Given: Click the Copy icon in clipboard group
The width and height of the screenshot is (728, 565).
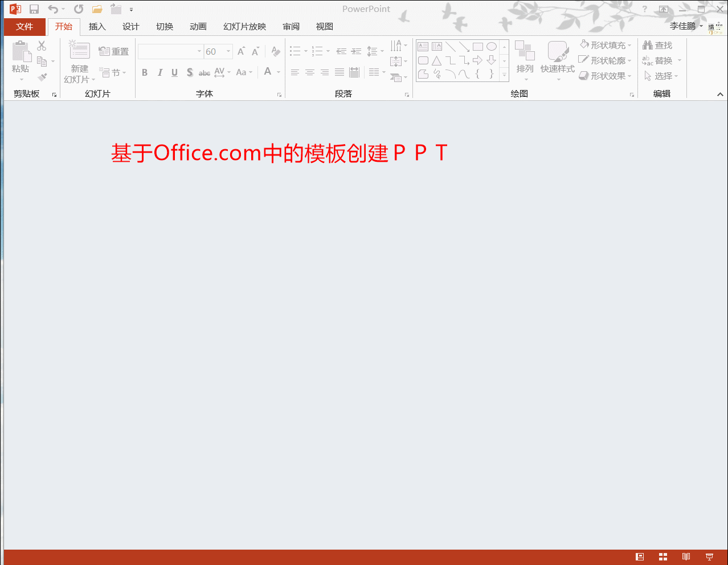Looking at the screenshot, I should pyautogui.click(x=42, y=61).
